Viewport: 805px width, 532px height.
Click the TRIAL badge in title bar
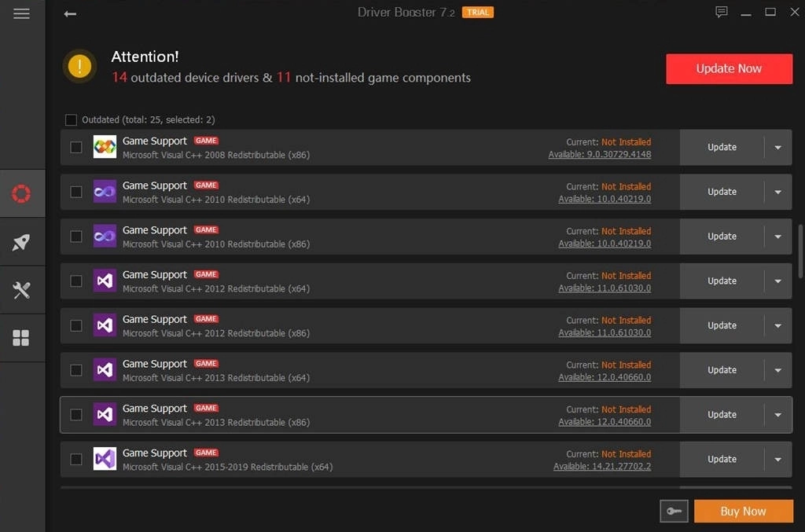point(477,13)
